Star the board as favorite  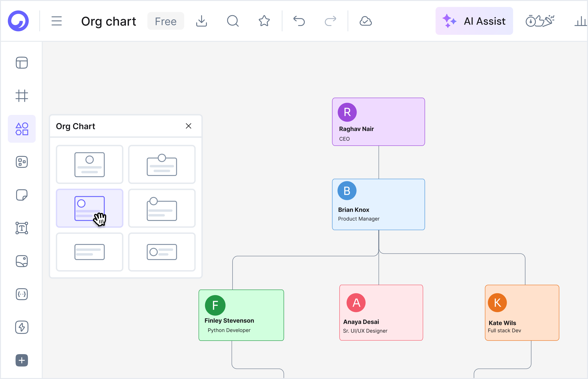coord(264,21)
